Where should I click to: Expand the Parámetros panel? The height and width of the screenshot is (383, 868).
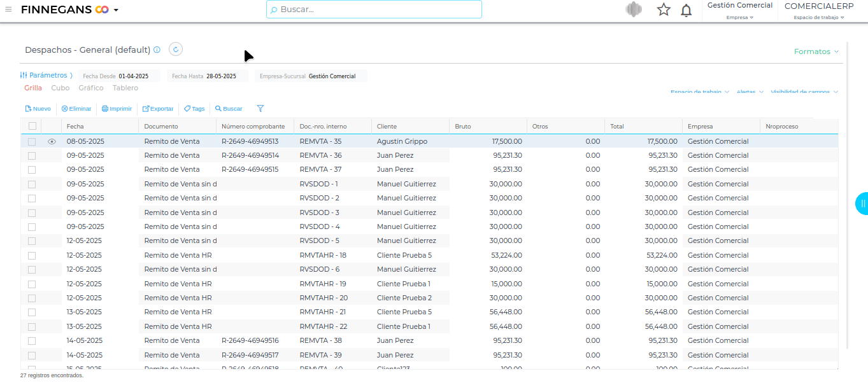click(x=46, y=75)
